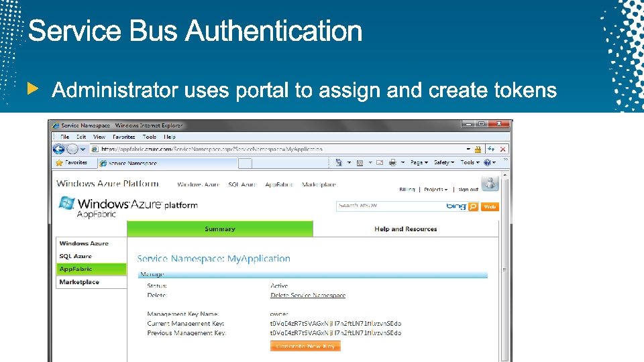The image size is (644, 362).
Task: Open the Edit menu
Action: click(x=81, y=137)
